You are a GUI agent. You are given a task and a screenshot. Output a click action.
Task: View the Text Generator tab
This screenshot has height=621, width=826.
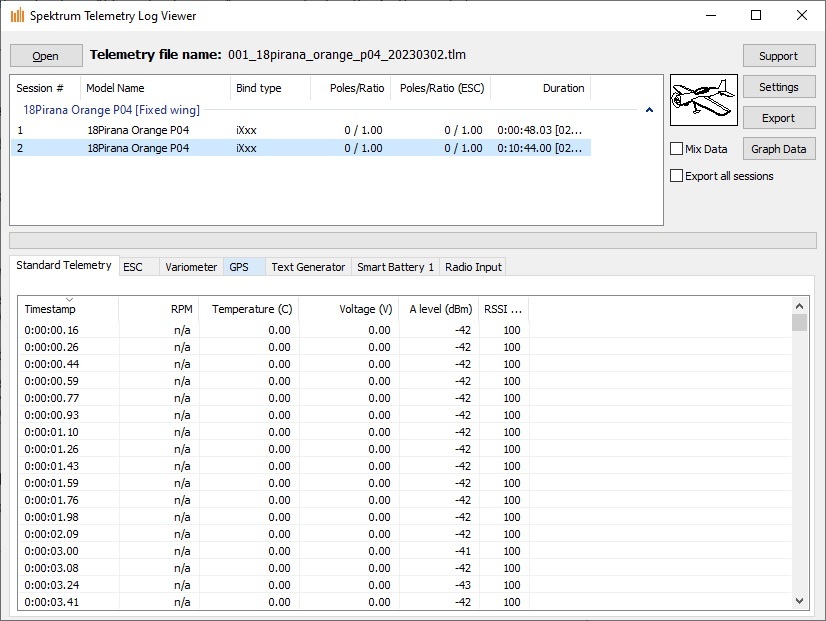pos(307,266)
